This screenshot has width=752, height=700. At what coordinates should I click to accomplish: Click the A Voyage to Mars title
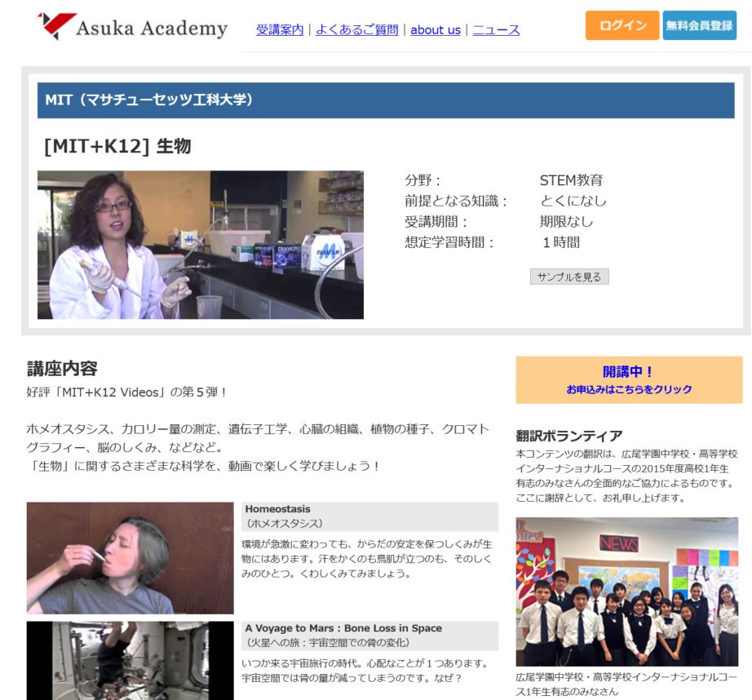(x=343, y=628)
